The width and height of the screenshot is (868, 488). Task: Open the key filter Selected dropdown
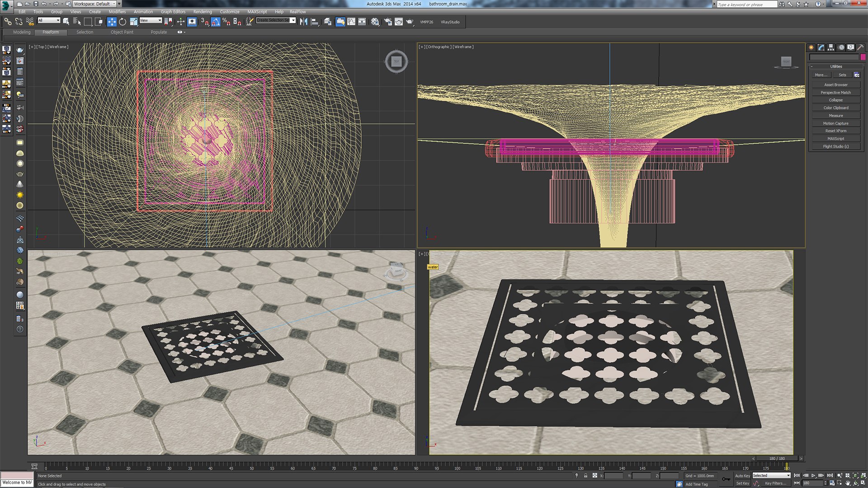tap(771, 475)
